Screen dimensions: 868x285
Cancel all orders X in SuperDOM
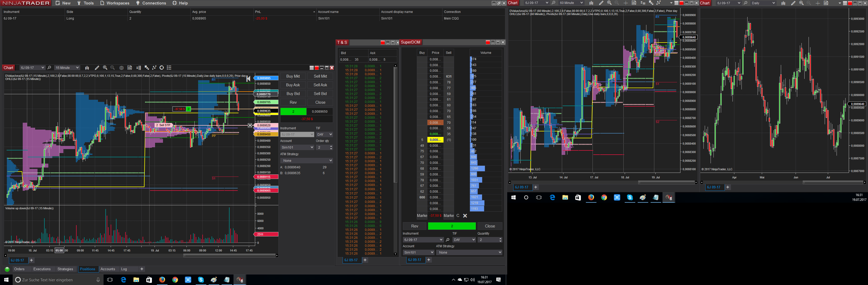pyautogui.click(x=465, y=216)
